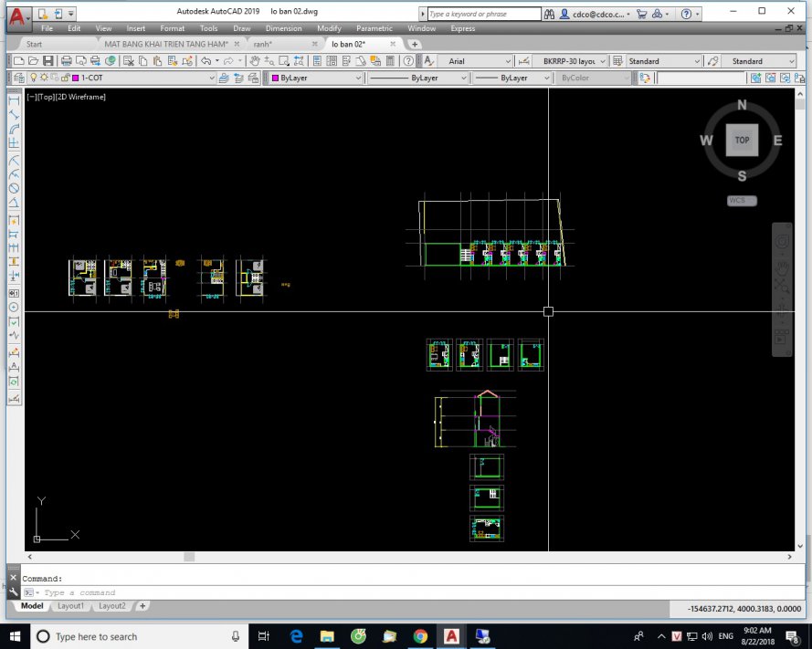Click the Paste from clipboard icon
Image resolution: width=812 pixels, height=649 pixels.
[157, 61]
